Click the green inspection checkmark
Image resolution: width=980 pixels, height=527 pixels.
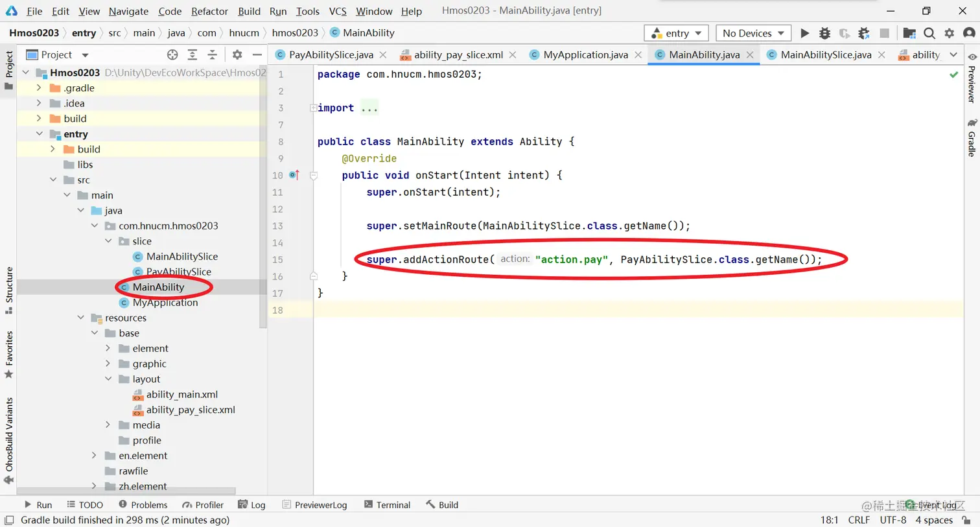click(x=953, y=75)
